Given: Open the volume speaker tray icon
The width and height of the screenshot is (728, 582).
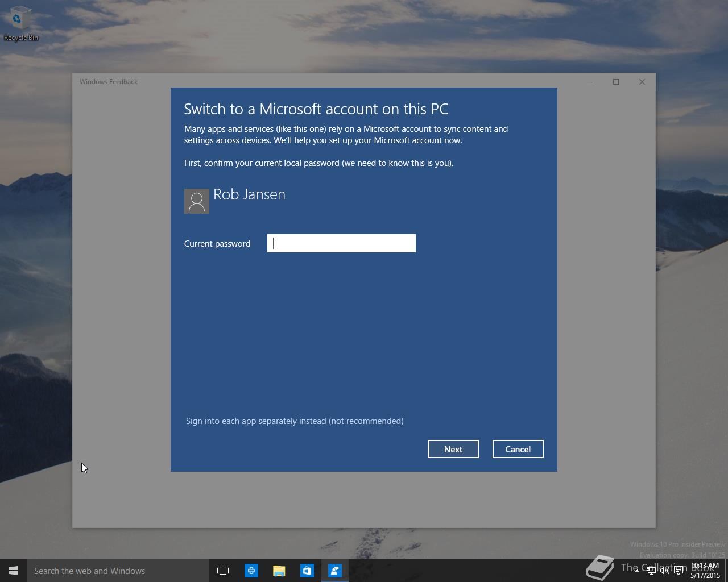Looking at the screenshot, I should click(664, 571).
